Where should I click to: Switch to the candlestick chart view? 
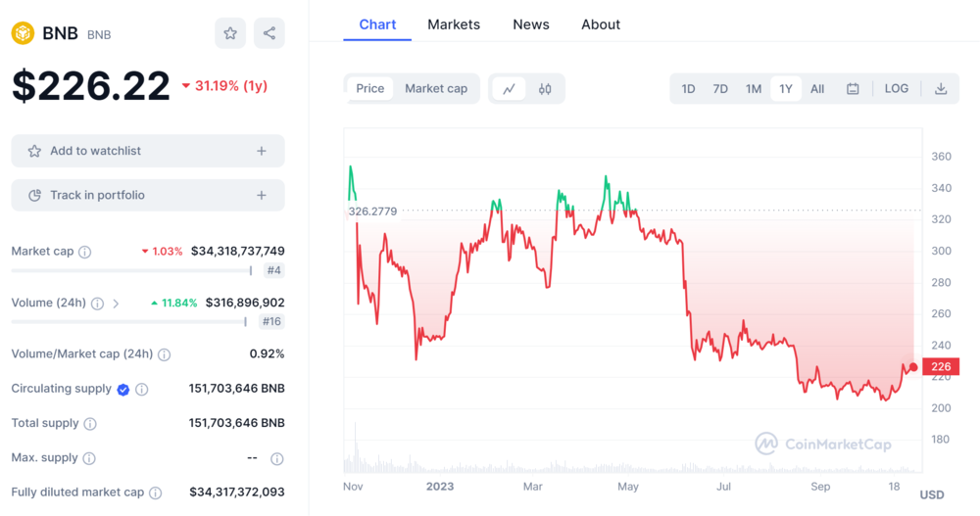click(x=545, y=89)
